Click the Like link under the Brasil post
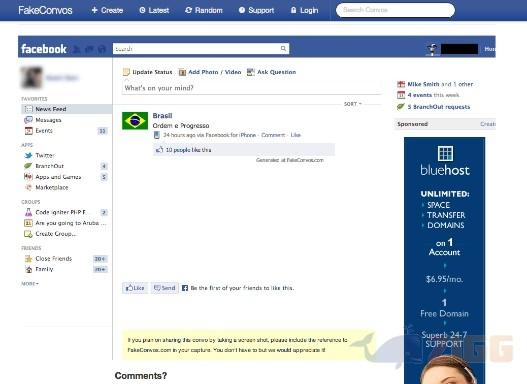527x384 pixels. click(295, 135)
